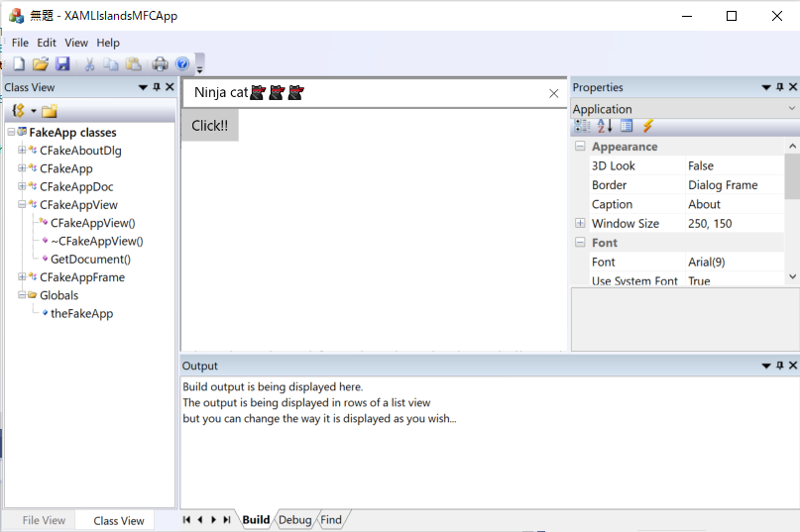Select FakeApp classes root label
Viewport: 800px width, 532px height.
[72, 132]
